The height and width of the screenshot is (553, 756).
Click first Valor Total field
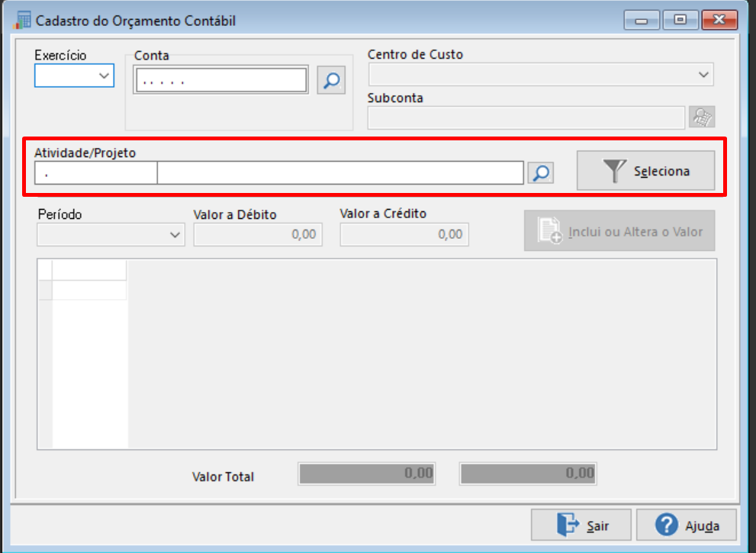pyautogui.click(x=366, y=474)
